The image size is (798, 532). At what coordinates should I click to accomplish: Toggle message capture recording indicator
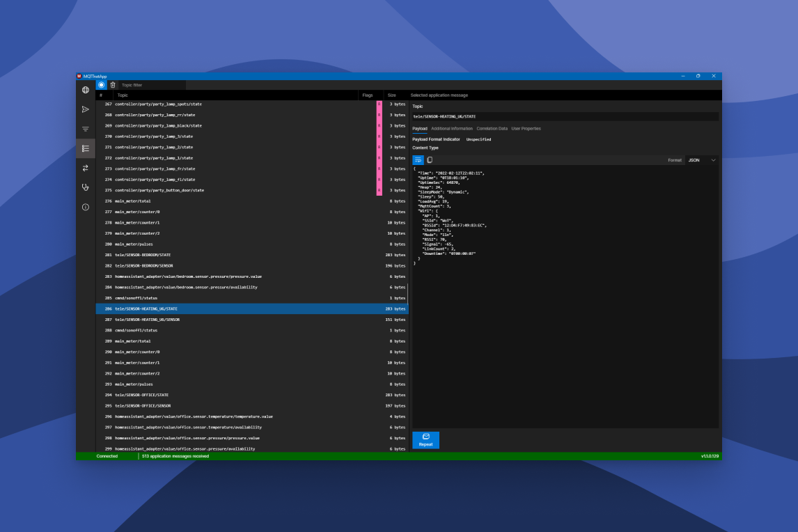100,84
